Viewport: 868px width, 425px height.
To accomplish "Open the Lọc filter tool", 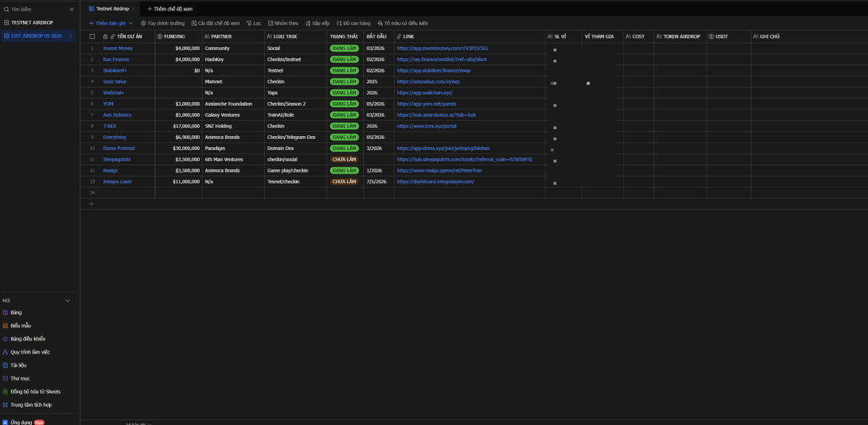I will (254, 23).
